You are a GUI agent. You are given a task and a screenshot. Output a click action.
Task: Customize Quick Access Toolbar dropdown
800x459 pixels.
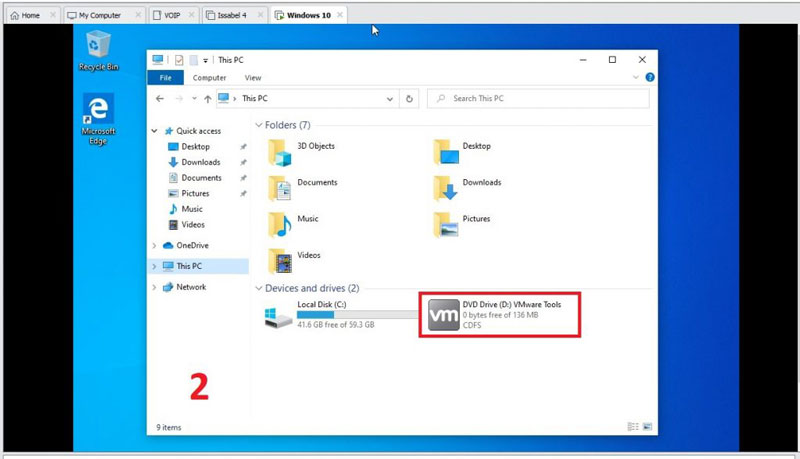[205, 60]
